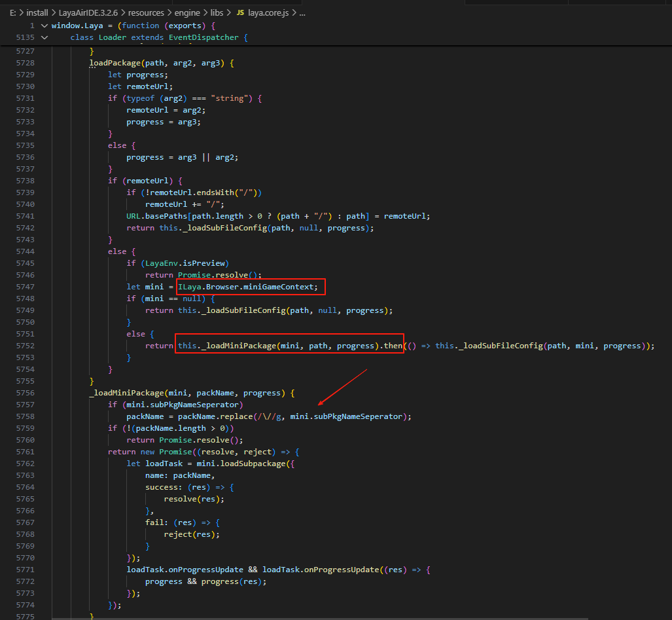Viewport: 672px width, 620px height.
Task: Click line number 5135 in sticky header
Action: [x=26, y=38]
